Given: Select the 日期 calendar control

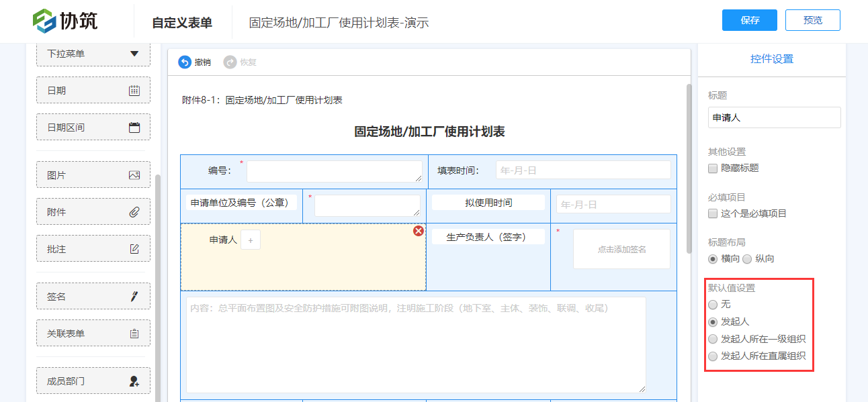Looking at the screenshot, I should [x=93, y=90].
